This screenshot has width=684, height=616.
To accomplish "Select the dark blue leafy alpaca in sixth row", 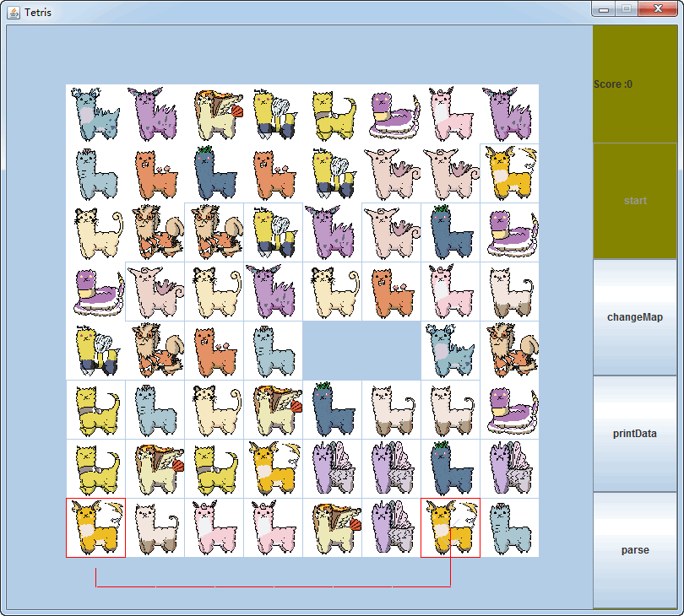I will tap(332, 410).
